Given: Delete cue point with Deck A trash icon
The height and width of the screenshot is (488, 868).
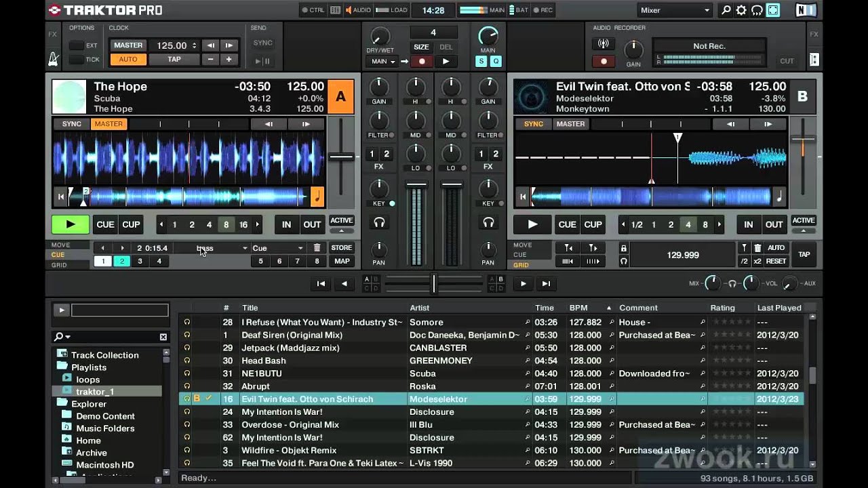Looking at the screenshot, I should click(317, 248).
